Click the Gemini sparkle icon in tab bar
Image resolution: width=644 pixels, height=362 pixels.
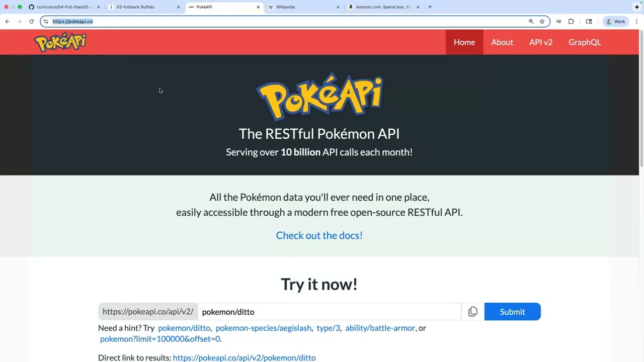637,7
